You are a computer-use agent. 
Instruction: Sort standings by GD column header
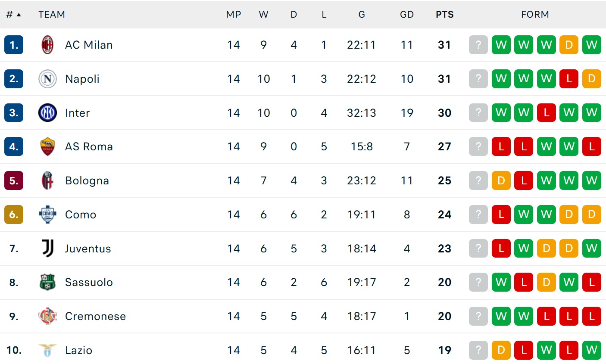coord(406,15)
